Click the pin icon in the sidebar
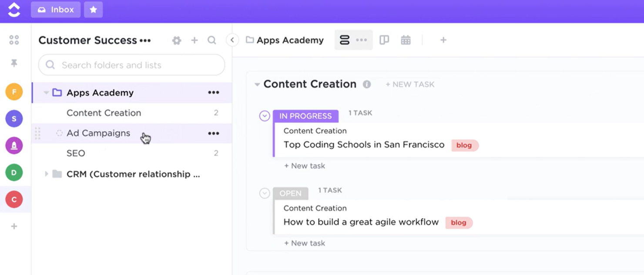Screen dimensions: 644x275 [x=13, y=63]
